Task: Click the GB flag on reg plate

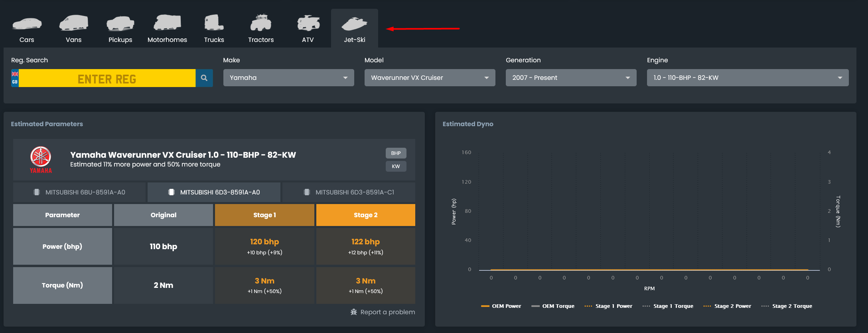Action: (x=15, y=74)
